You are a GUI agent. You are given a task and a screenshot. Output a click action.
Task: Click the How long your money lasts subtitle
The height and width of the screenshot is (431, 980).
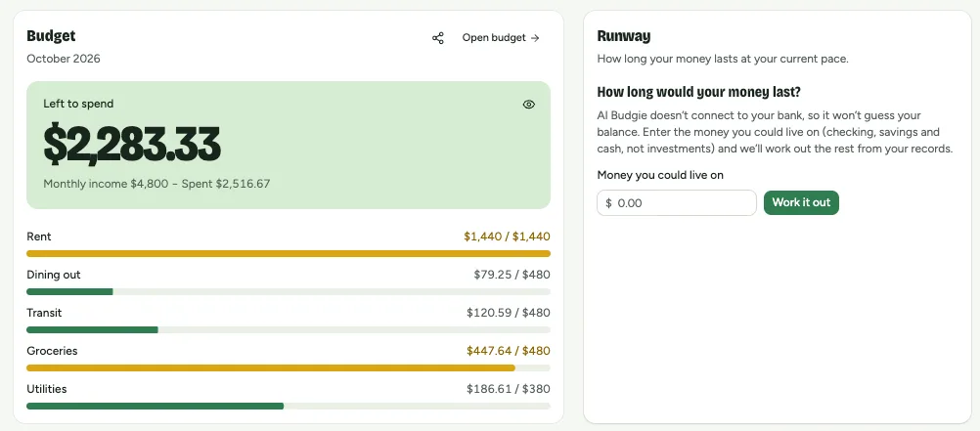click(x=723, y=60)
